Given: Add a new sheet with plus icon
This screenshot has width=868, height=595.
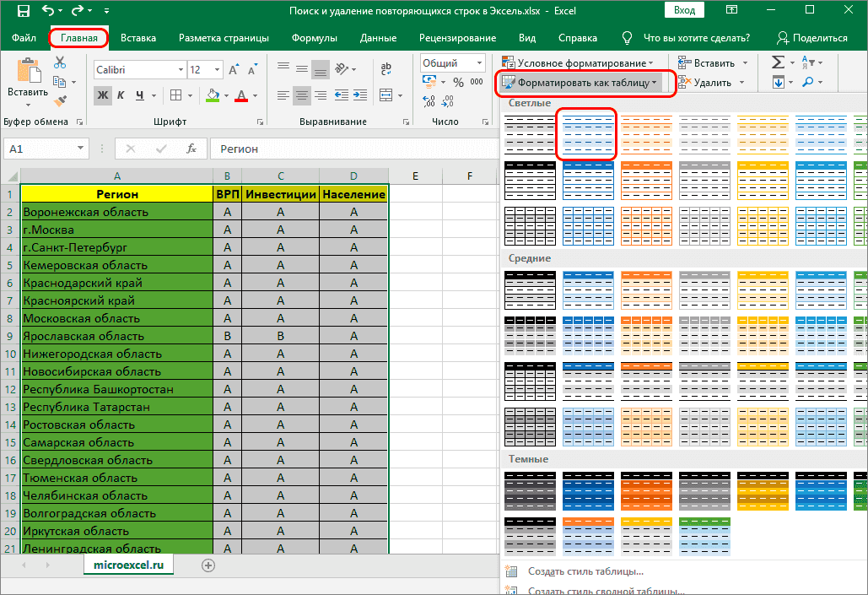Looking at the screenshot, I should (208, 565).
